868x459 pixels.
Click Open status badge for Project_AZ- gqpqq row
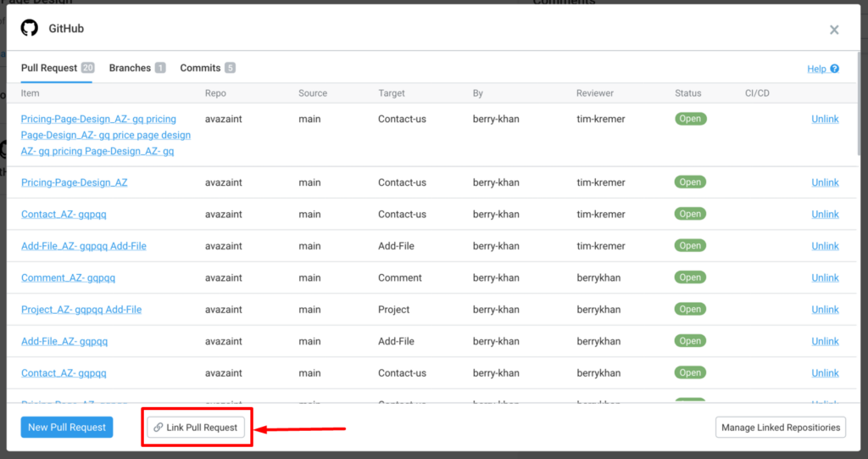click(x=690, y=309)
